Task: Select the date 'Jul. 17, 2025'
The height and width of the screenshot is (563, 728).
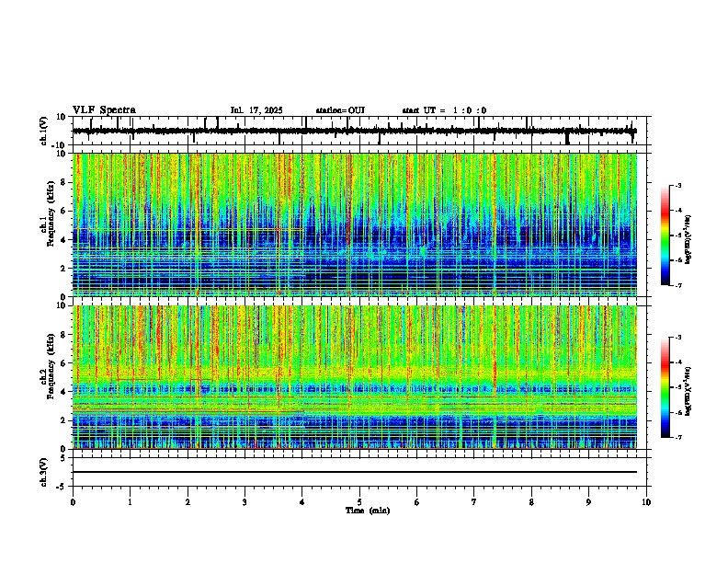Action: pyautogui.click(x=256, y=110)
